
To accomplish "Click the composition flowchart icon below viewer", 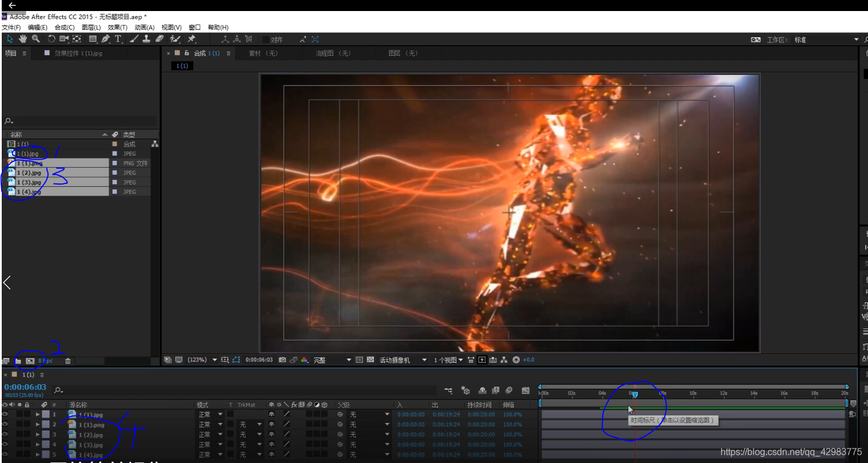I will 504,360.
